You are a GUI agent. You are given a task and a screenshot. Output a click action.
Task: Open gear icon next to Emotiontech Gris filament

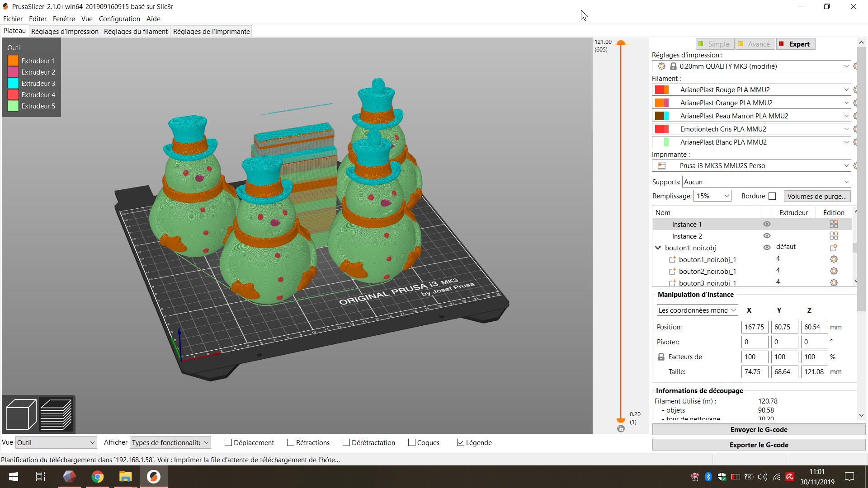tap(856, 129)
